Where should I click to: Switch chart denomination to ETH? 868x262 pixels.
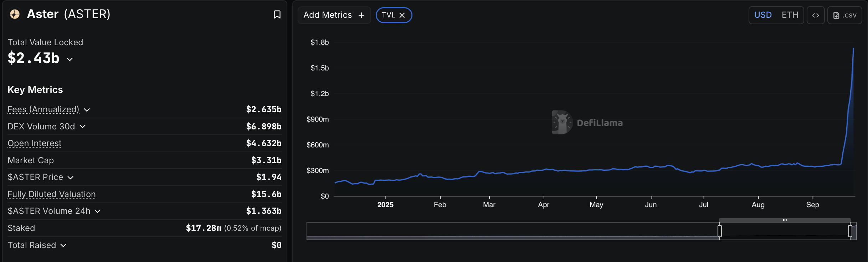point(790,15)
